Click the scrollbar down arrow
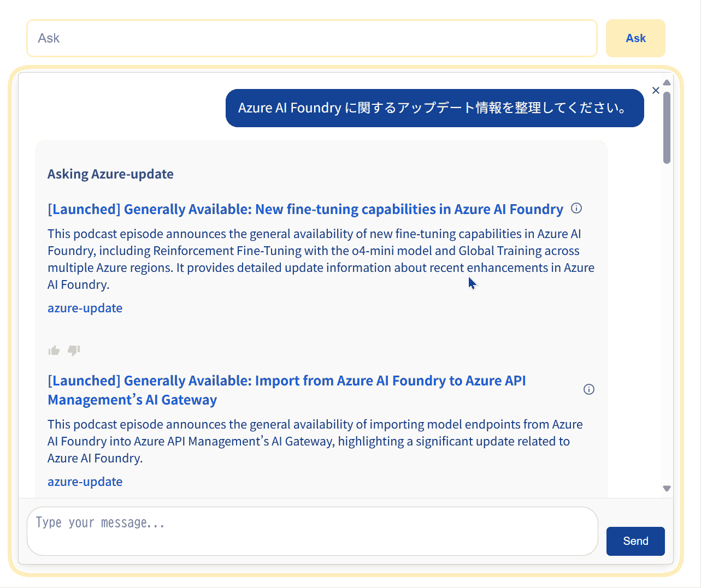This screenshot has width=701, height=588. [x=667, y=489]
